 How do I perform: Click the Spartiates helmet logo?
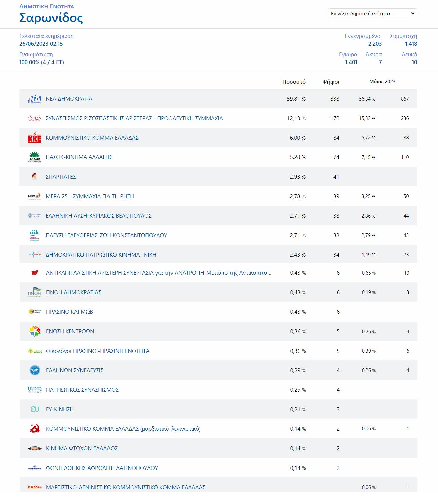[34, 177]
